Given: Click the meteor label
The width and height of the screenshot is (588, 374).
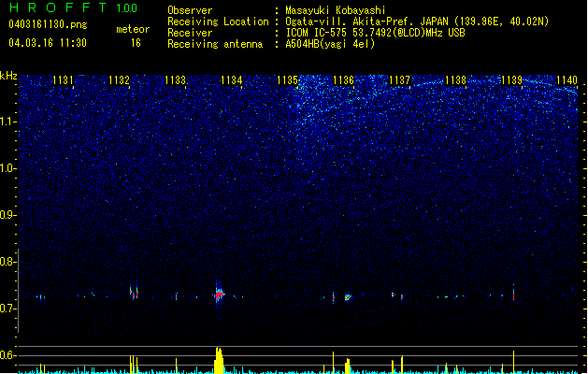Looking at the screenshot, I should tap(133, 29).
